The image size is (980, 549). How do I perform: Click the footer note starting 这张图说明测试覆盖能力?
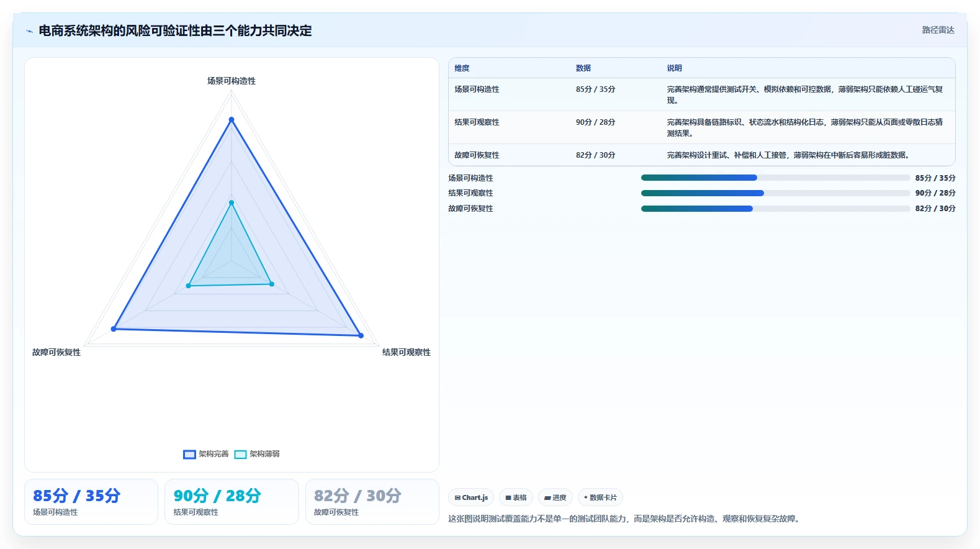click(x=625, y=519)
